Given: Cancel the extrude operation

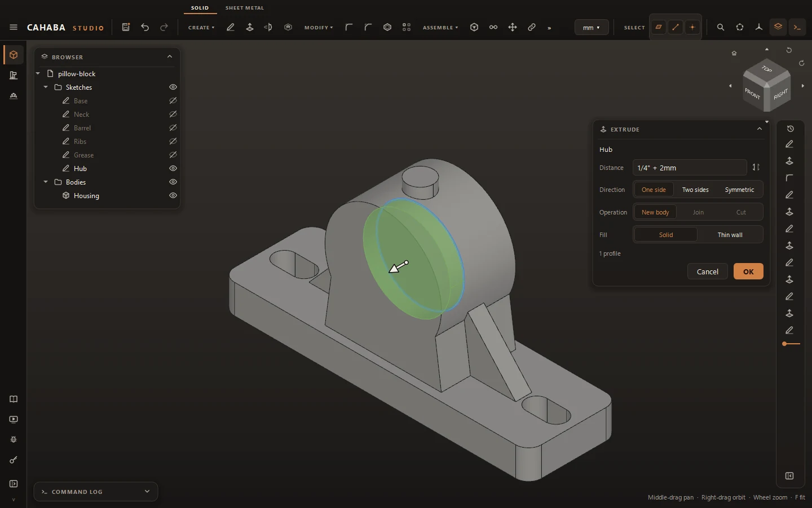Looking at the screenshot, I should 708,271.
